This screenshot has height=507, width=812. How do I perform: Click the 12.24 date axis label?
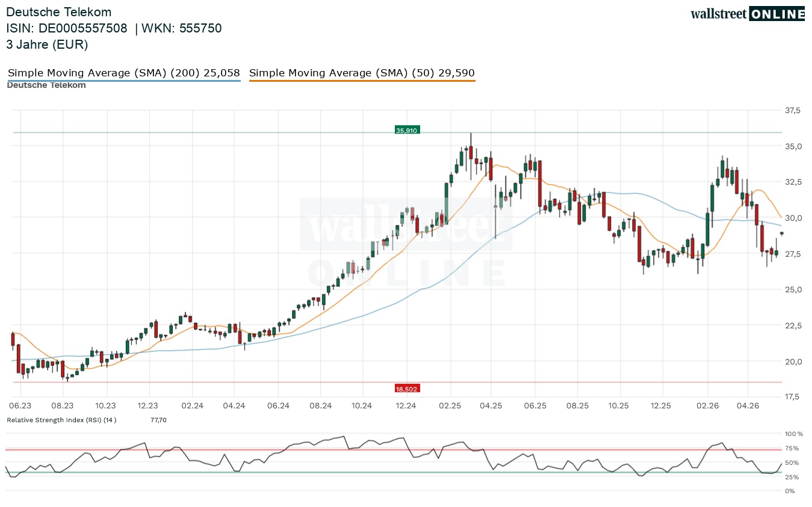406,406
